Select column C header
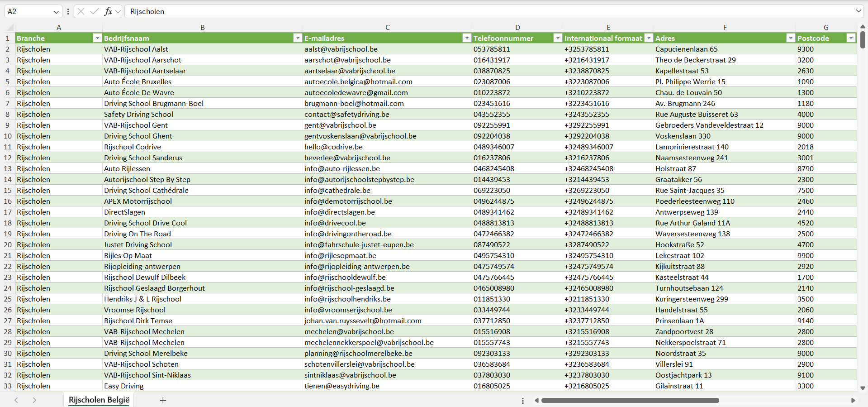This screenshot has height=407, width=868. pos(387,27)
